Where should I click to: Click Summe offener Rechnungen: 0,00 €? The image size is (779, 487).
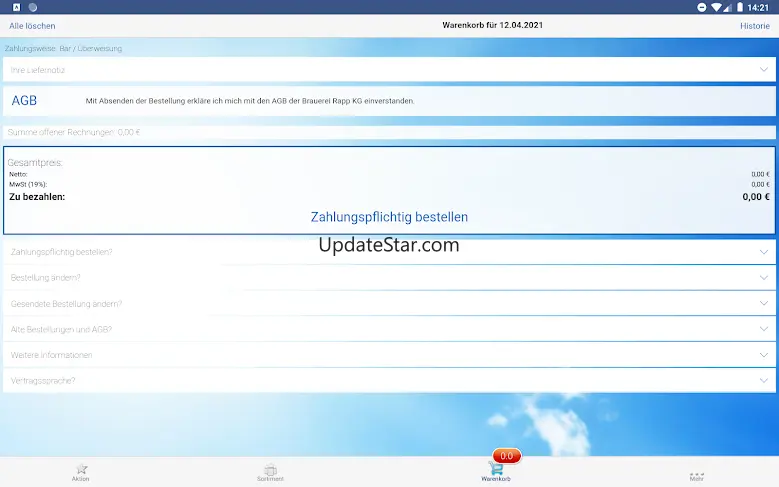click(x=74, y=132)
